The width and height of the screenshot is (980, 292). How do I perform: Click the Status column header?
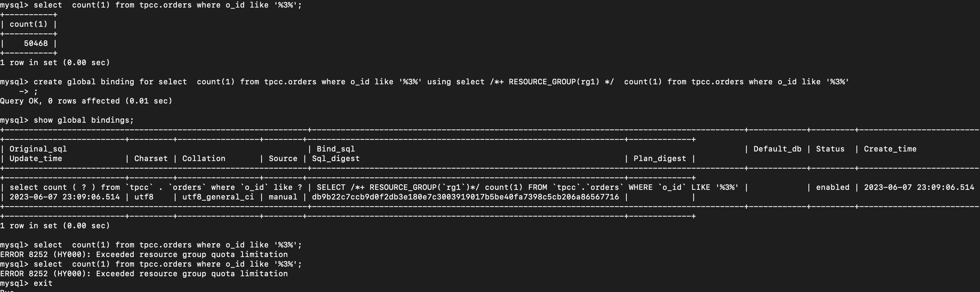(x=830, y=149)
